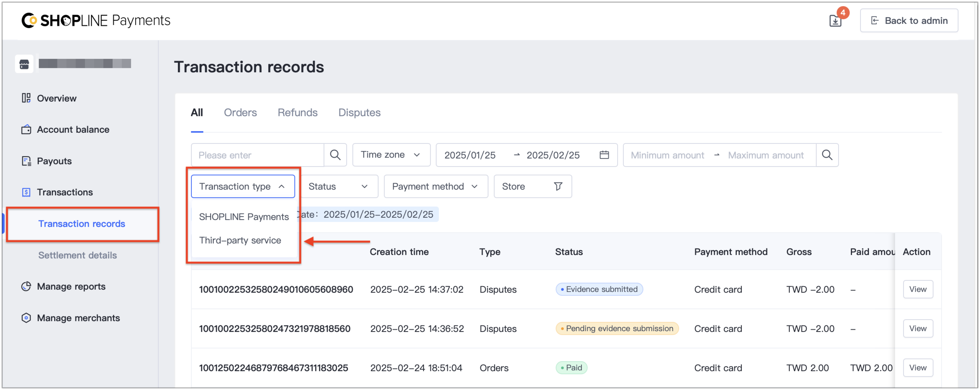This screenshot has width=980, height=390.
Task: Open Settlement details submenu item
Action: [x=78, y=255]
